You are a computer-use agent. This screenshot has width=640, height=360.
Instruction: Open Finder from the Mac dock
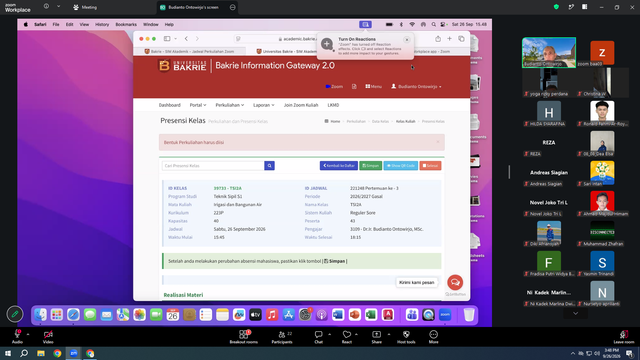[x=40, y=315]
